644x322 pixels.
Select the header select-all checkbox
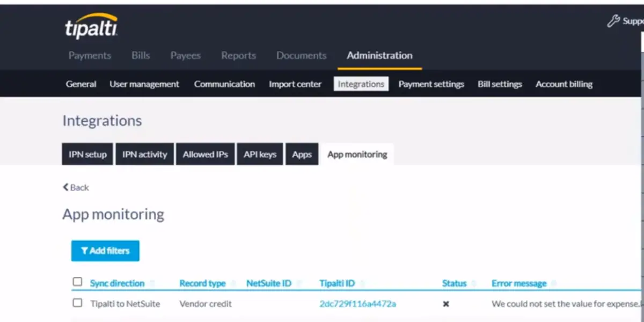click(x=77, y=282)
